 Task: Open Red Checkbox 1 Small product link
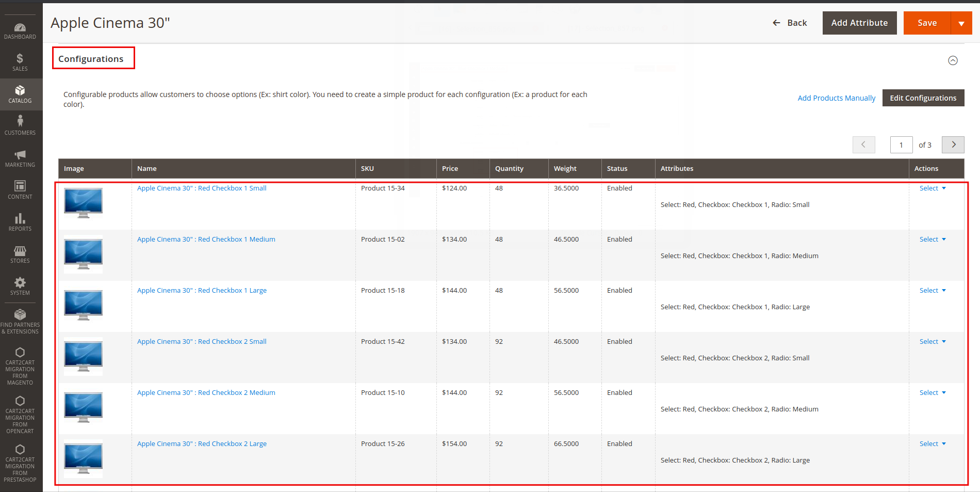tap(202, 188)
